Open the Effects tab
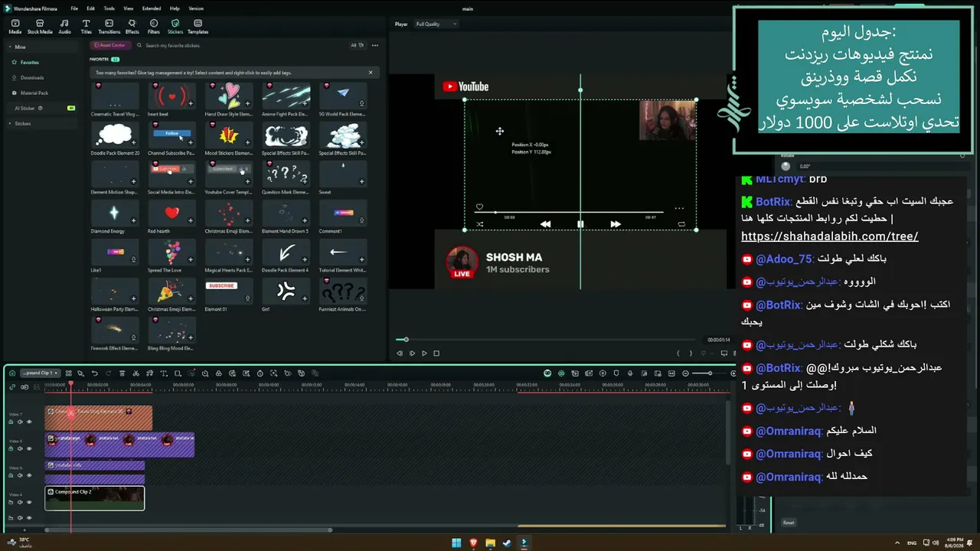Screen dimensions: 980x551 (x=132, y=27)
